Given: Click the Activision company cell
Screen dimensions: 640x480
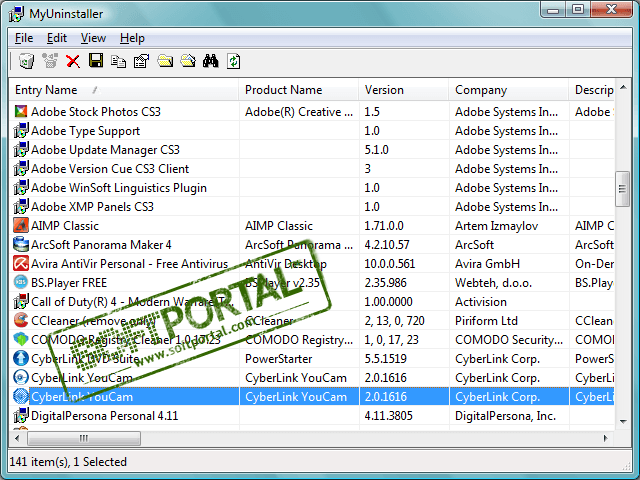Looking at the screenshot, I should (481, 302).
